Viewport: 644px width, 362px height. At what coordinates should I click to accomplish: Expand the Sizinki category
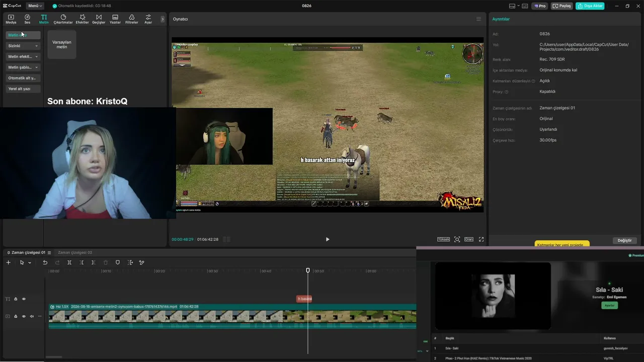pos(23,46)
